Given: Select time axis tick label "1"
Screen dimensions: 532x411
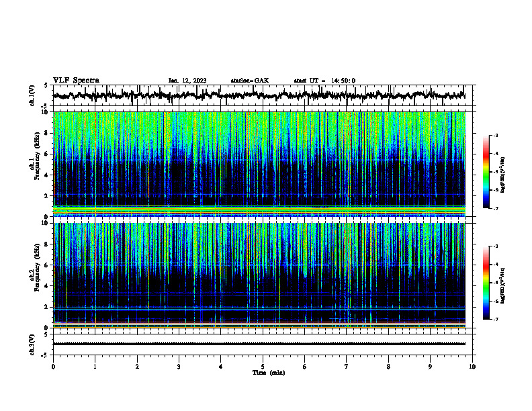Looking at the screenshot, I should [x=95, y=367].
